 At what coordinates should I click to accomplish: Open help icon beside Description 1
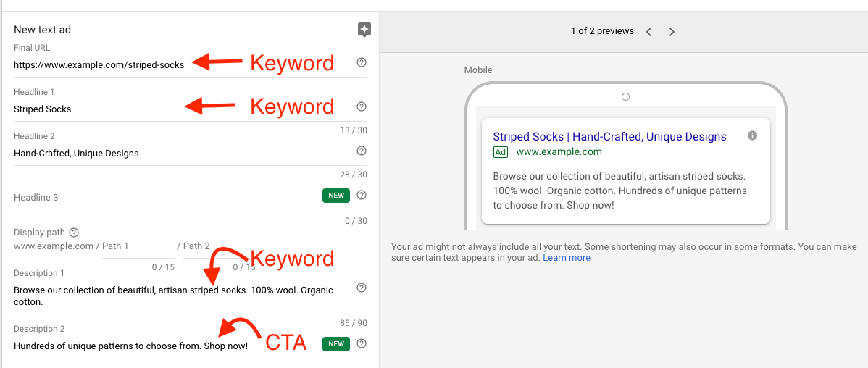(362, 288)
